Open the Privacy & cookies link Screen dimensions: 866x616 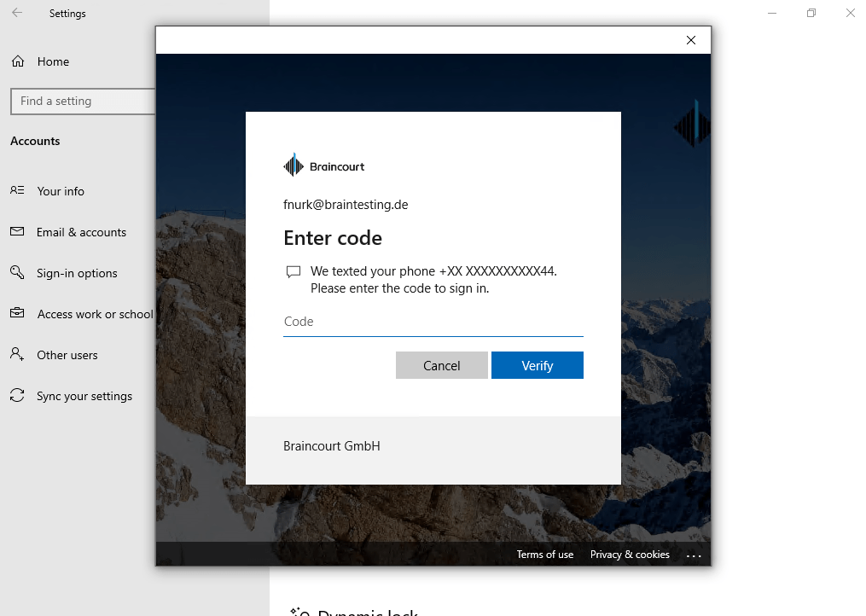[630, 554]
